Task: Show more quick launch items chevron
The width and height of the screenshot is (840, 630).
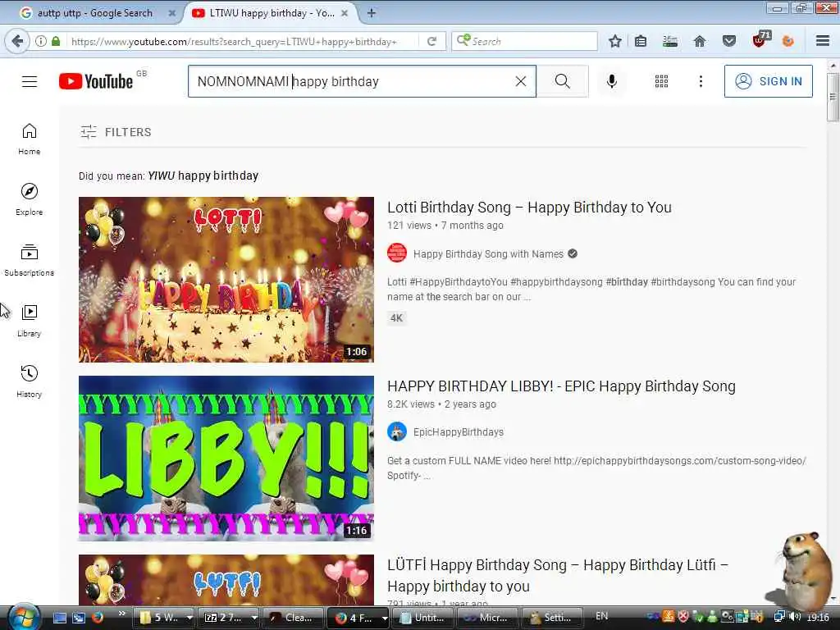Action: click(x=121, y=613)
